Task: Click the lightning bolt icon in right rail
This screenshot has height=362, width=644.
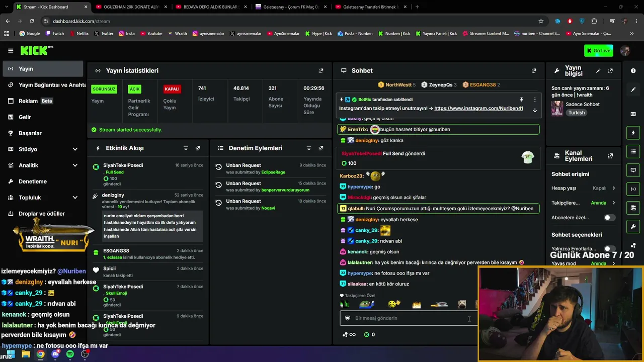Action: coord(633,133)
